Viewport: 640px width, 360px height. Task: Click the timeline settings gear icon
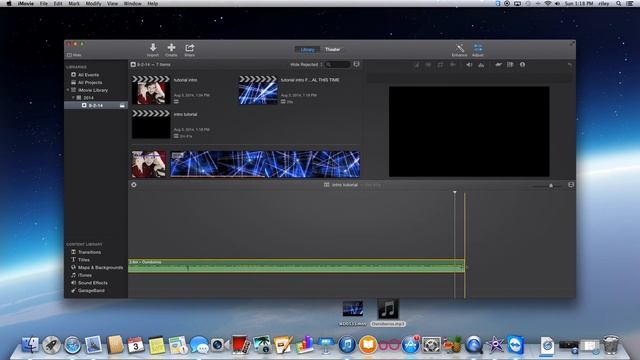point(134,185)
